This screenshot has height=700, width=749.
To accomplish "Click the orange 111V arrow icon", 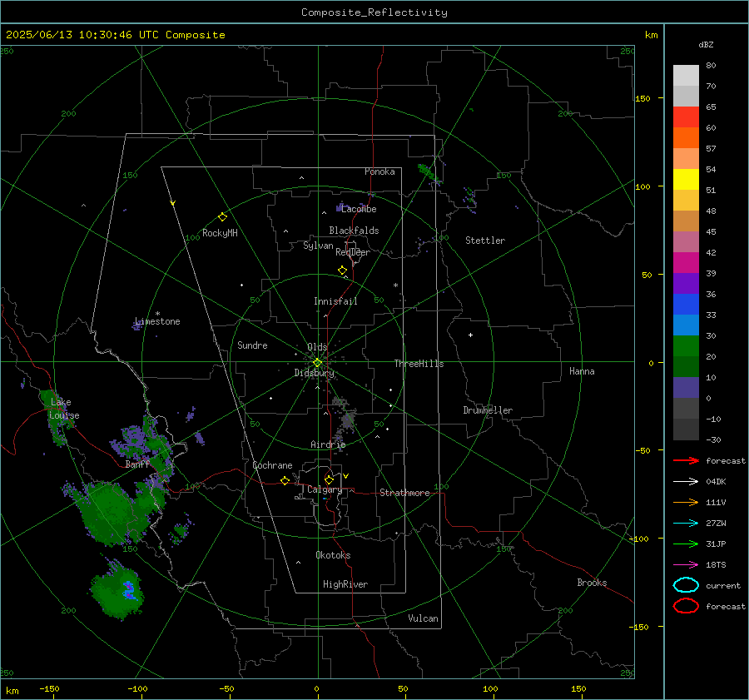I will pos(686,502).
